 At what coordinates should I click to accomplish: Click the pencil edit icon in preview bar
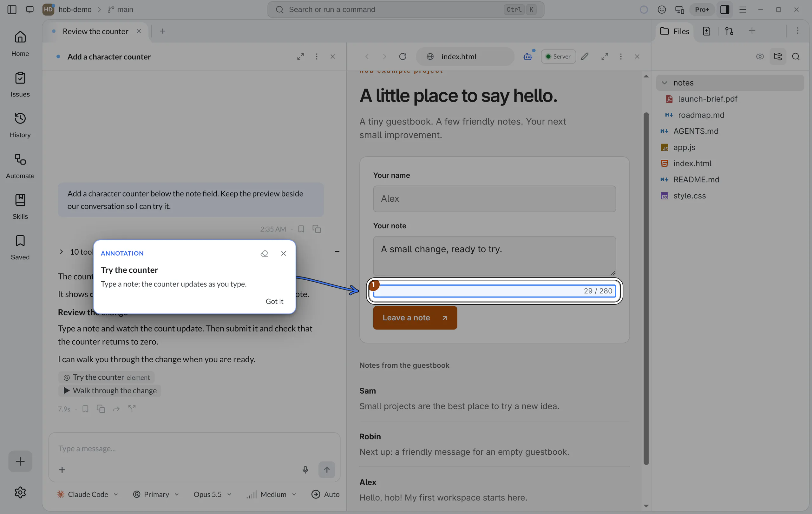coord(584,57)
